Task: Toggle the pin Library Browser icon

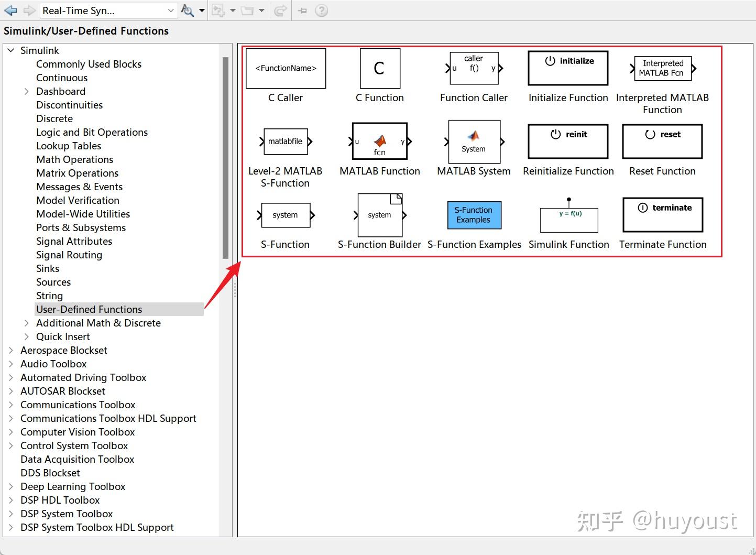Action: pos(302,10)
